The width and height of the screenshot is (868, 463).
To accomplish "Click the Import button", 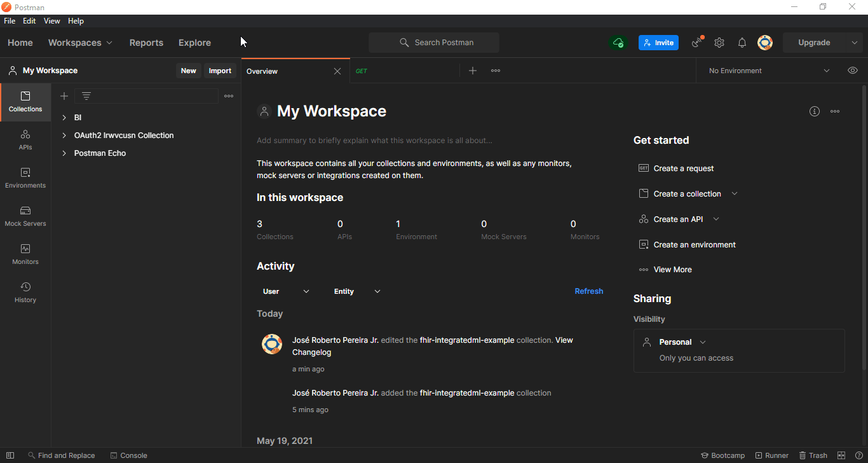I will point(220,71).
